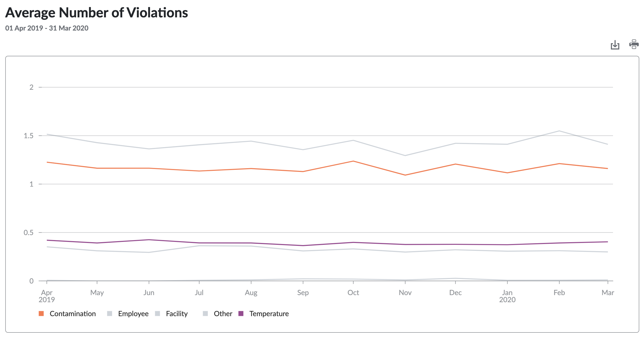Viewport: 644px width, 338px height.
Task: Hide the Temperature series legend label
Action: click(269, 314)
